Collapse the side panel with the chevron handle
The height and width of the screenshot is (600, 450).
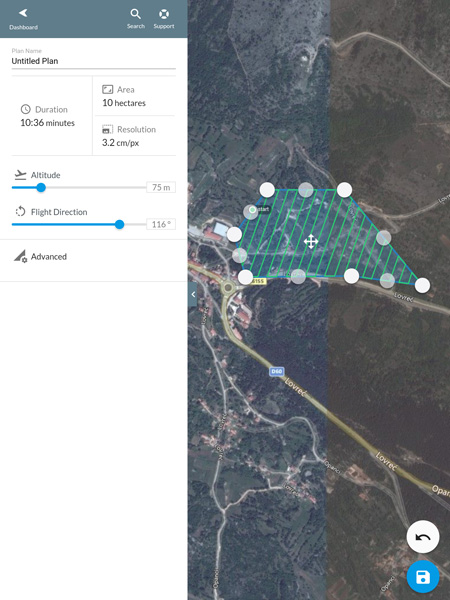pos(193,294)
